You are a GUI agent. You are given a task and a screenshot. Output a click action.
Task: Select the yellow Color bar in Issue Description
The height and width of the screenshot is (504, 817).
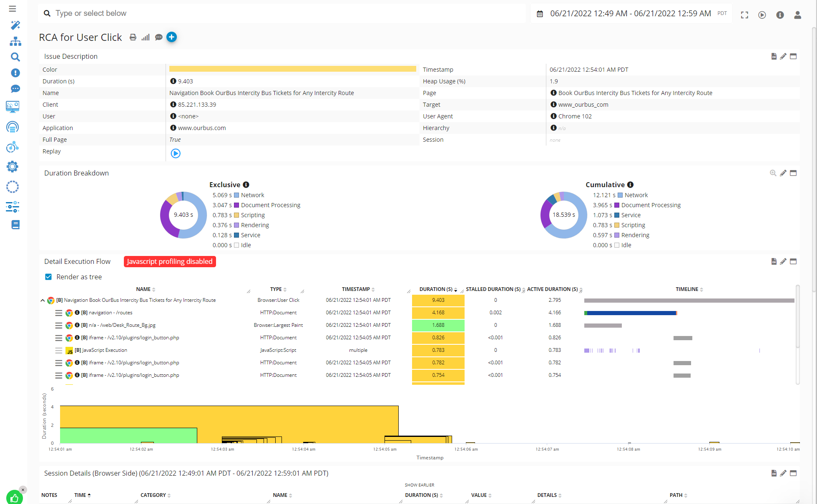[x=292, y=69]
